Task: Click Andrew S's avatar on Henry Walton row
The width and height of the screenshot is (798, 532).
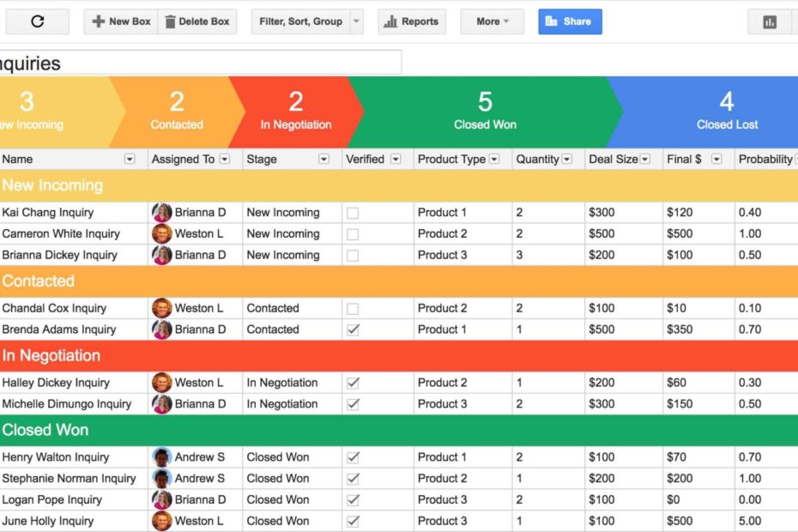Action: click(163, 456)
